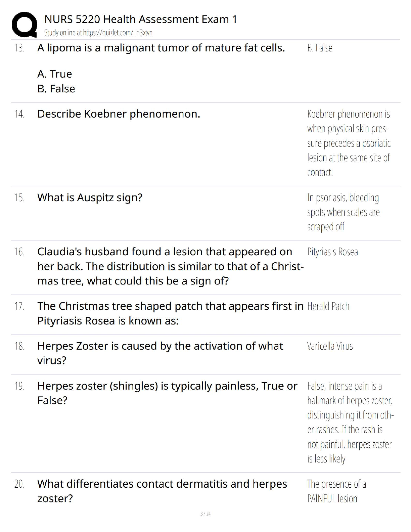This screenshot has width=411, height=532.
Task: Click the page number 3 / 24 indicator
Action: click(x=205, y=514)
